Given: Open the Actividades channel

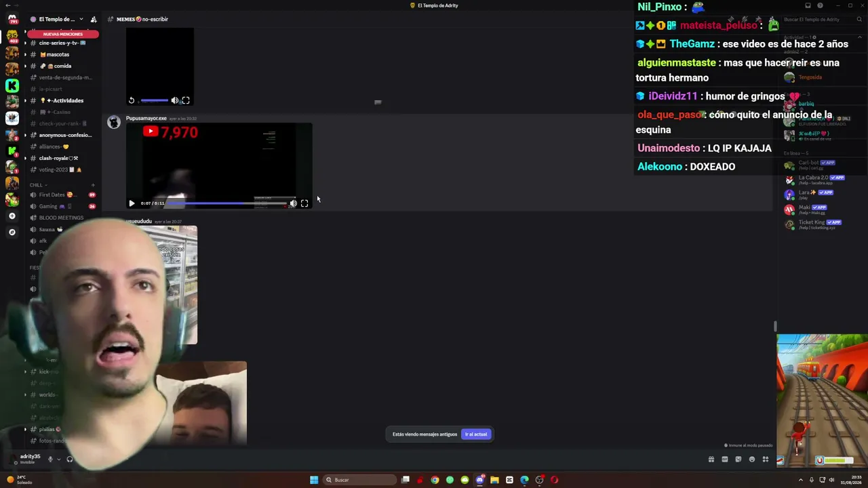Looking at the screenshot, I should click(62, 100).
